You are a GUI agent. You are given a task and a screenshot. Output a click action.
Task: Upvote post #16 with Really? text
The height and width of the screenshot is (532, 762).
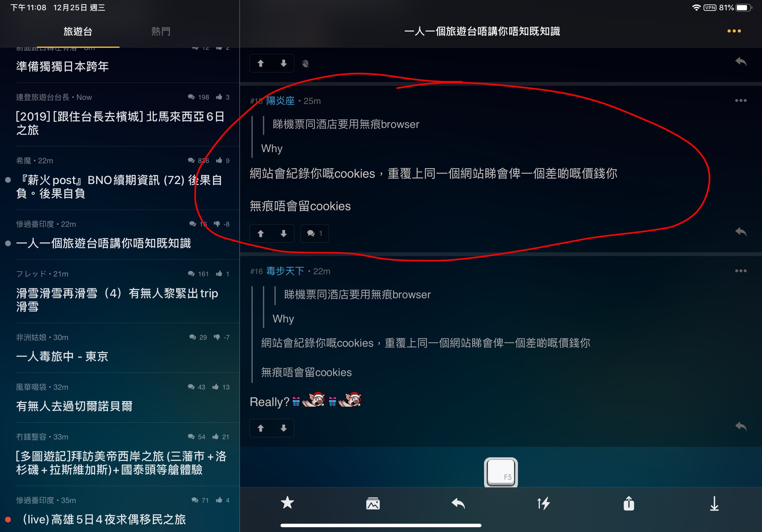(261, 428)
